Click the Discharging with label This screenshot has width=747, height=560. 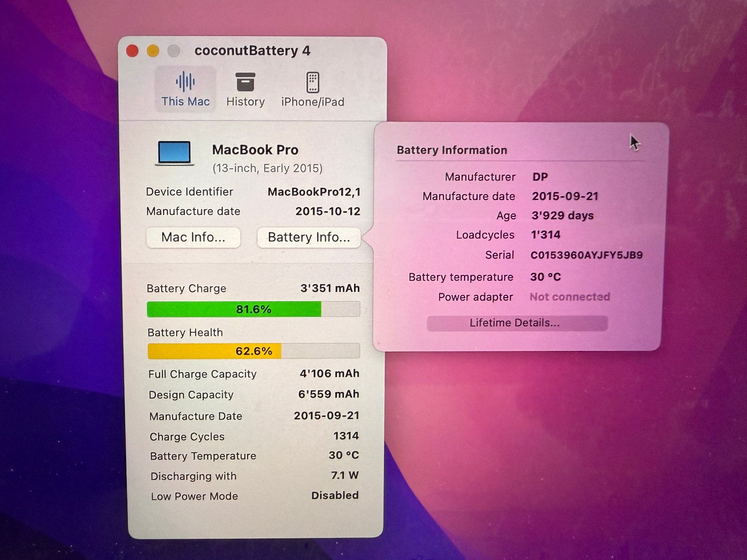(x=193, y=476)
